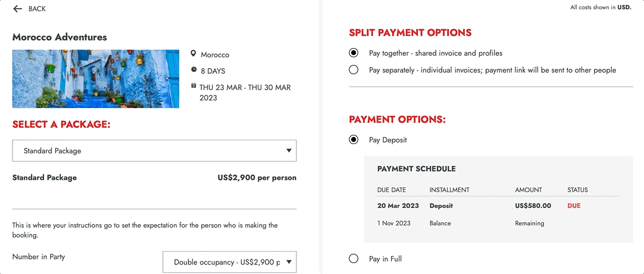Click the Double occupancy dropdown arrow

coord(289,261)
